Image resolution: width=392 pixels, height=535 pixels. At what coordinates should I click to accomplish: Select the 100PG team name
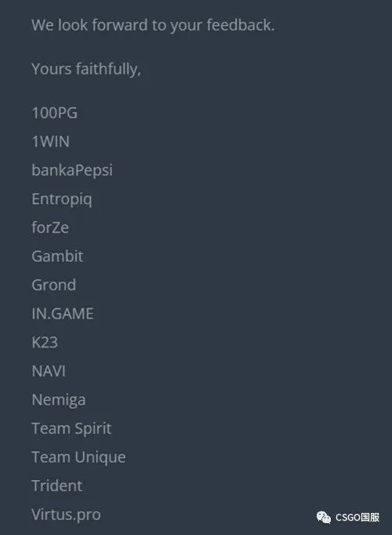click(x=55, y=113)
